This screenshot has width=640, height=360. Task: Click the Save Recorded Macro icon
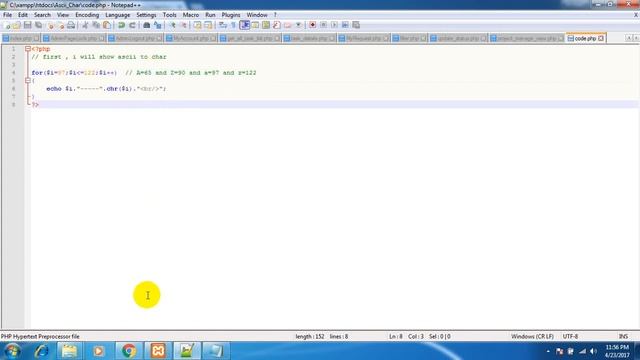pos(356,25)
